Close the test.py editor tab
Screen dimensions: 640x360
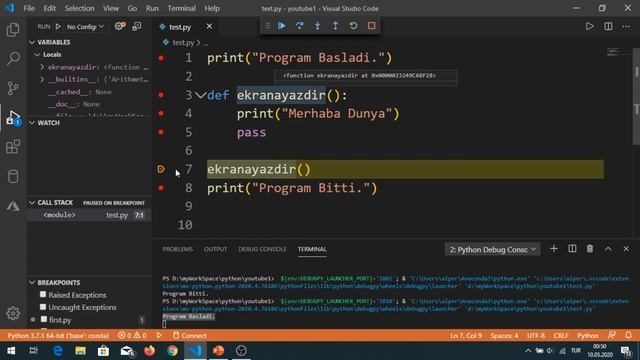[x=209, y=27]
